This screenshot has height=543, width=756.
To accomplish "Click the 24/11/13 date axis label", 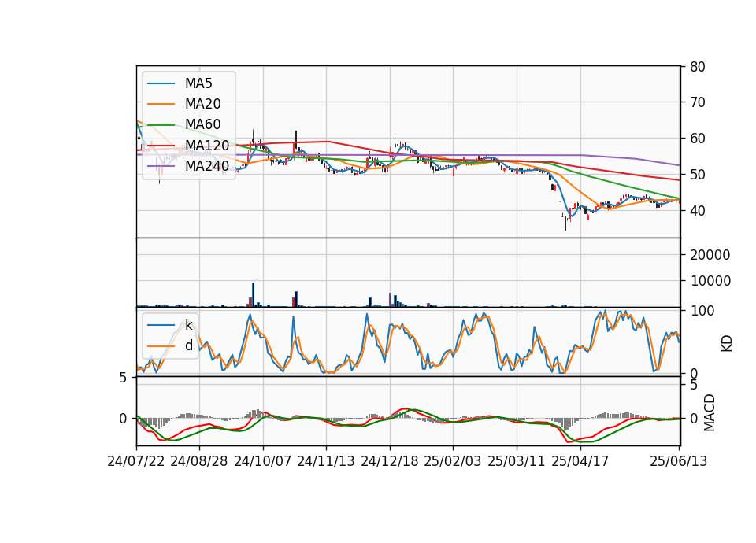I will click(x=326, y=461).
